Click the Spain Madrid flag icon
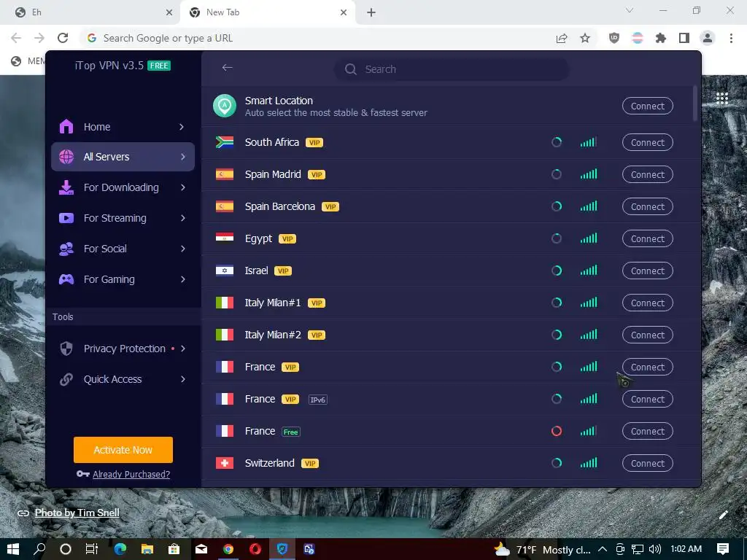The height and width of the screenshot is (560, 747). (225, 174)
